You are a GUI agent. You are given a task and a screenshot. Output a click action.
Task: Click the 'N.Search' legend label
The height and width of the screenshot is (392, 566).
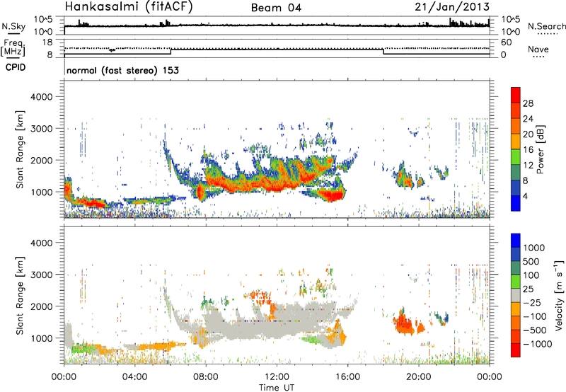pos(546,26)
